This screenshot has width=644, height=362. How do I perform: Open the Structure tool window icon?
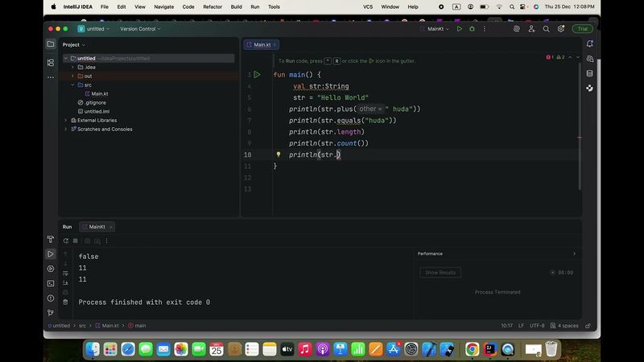50,62
